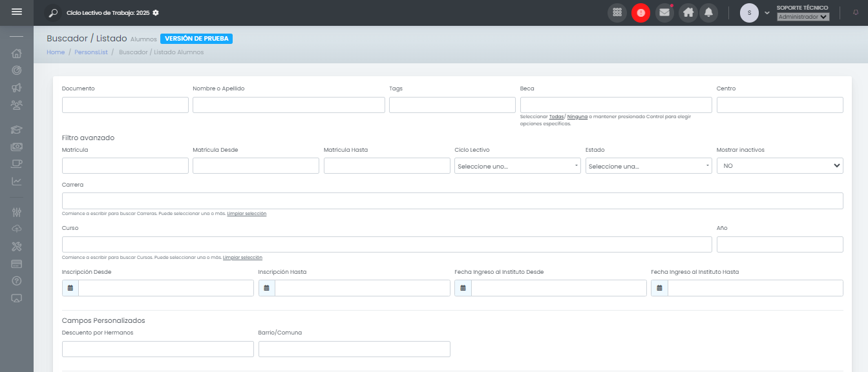Focus the Documento input field
This screenshot has width=868, height=372.
[125, 105]
